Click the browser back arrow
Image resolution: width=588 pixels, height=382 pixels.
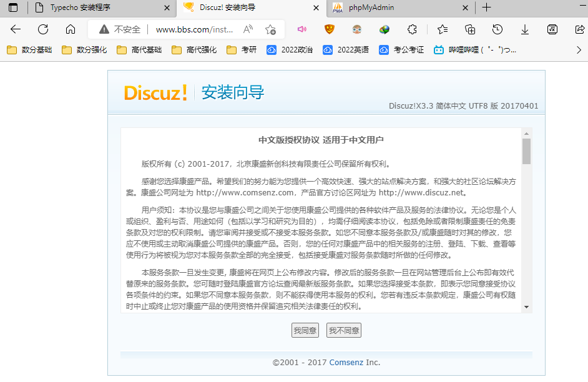coord(16,29)
